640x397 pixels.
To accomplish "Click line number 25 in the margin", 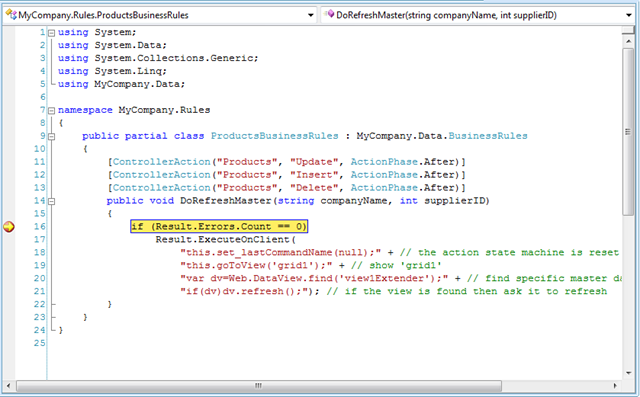I will [x=40, y=343].
